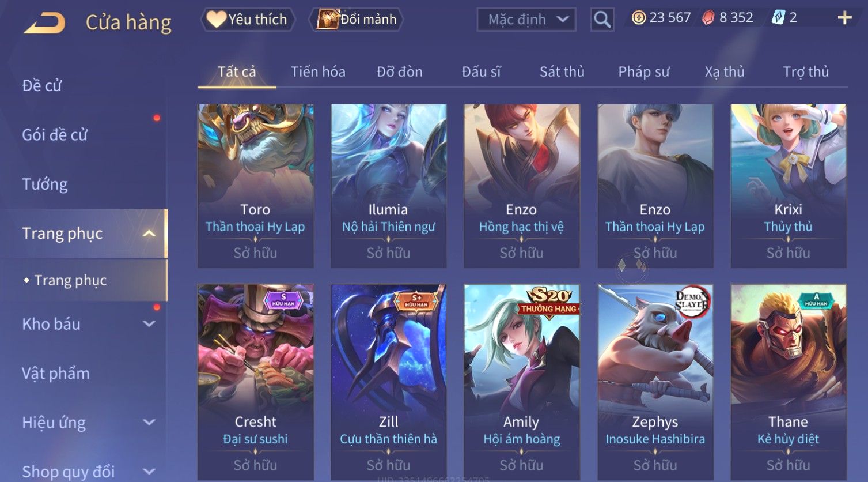The width and height of the screenshot is (868, 482).
Task: Select the Zephys Inosuke Hashibira skin card
Action: tap(655, 382)
